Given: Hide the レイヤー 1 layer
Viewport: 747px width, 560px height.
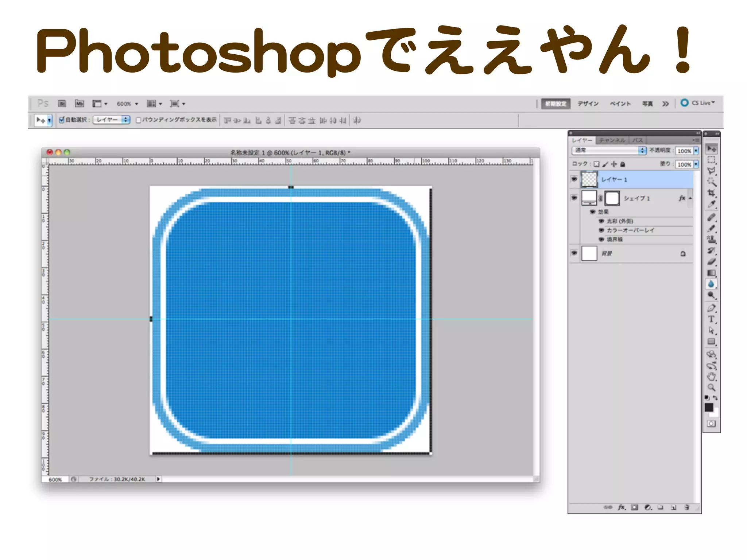Looking at the screenshot, I should point(574,179).
